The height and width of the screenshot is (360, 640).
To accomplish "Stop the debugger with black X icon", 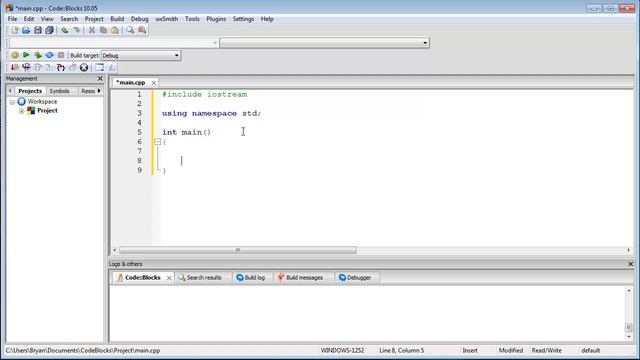I will [84, 67].
